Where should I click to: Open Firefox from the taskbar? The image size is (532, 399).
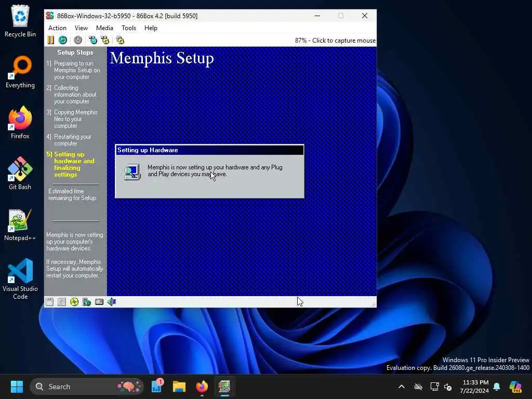pyautogui.click(x=202, y=387)
